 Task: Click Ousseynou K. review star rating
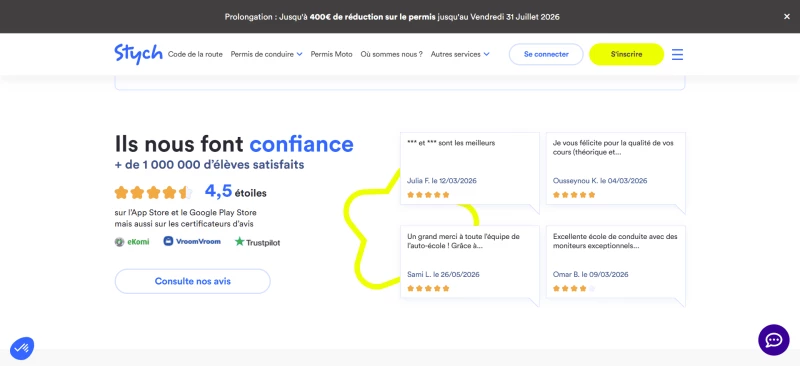point(574,194)
